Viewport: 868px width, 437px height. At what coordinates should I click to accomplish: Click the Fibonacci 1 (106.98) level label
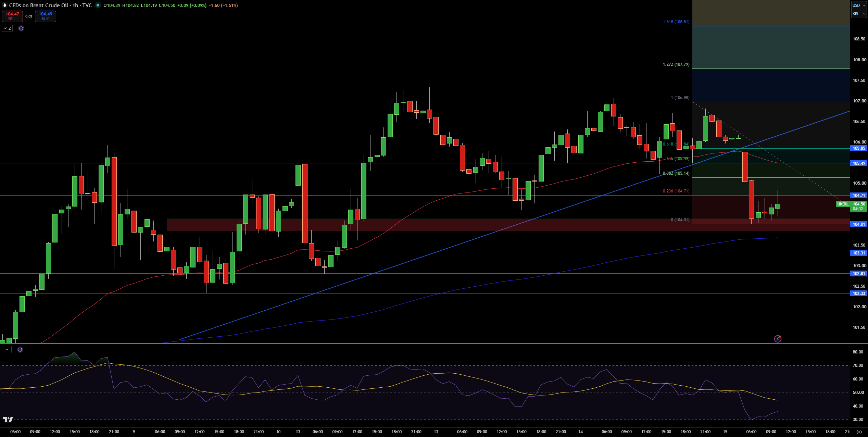pyautogui.click(x=680, y=98)
